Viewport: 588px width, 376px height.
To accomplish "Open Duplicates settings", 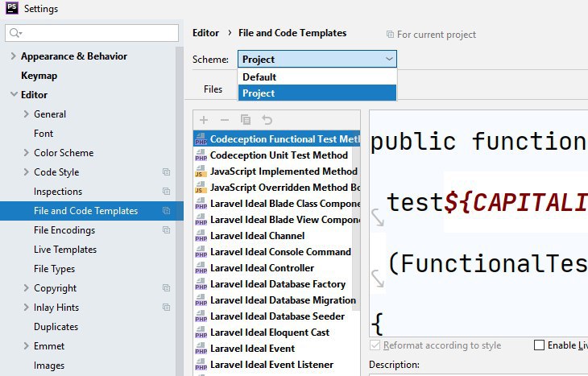I will click(56, 327).
